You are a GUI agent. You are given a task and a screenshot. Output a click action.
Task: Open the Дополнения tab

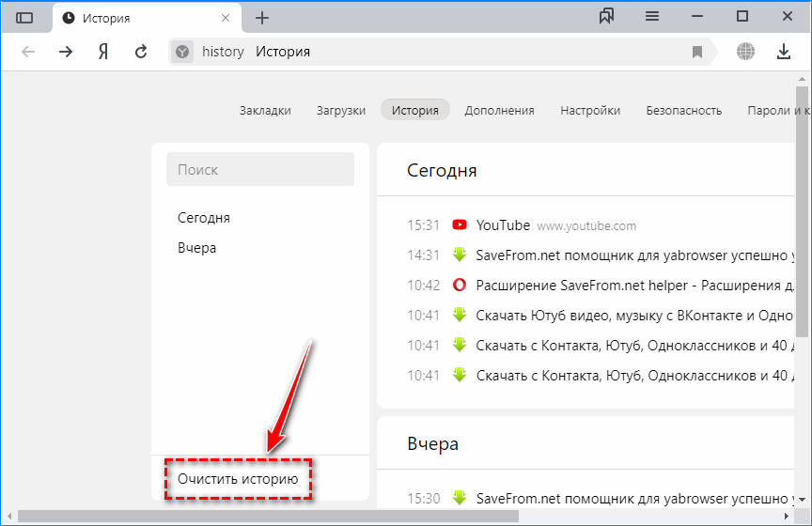coord(499,110)
